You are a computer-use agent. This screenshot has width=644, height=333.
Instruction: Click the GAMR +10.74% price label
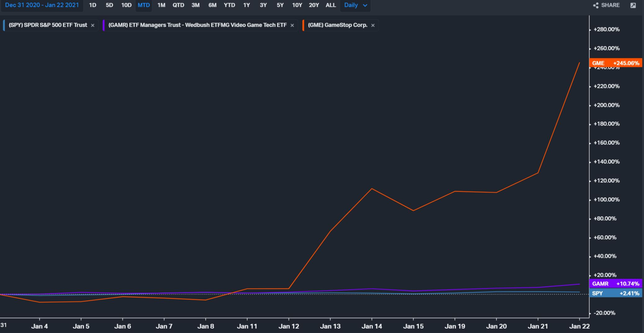[615, 284]
